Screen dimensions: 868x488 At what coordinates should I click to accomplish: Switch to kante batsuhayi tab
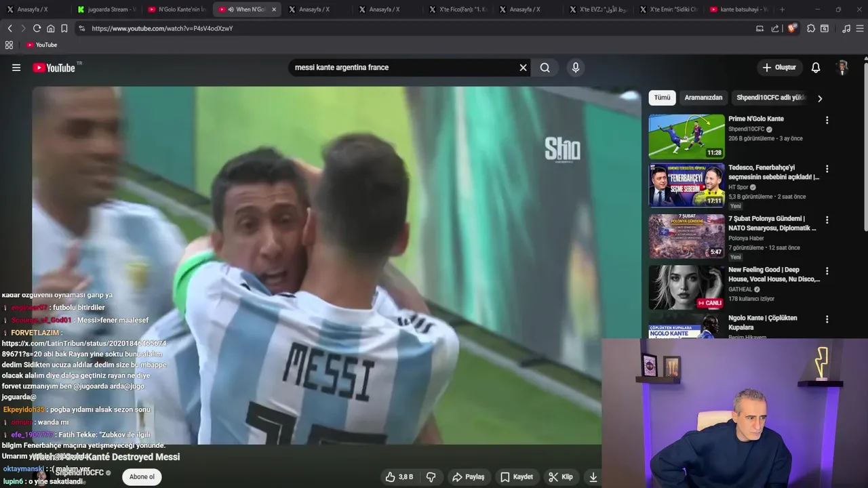(738, 9)
